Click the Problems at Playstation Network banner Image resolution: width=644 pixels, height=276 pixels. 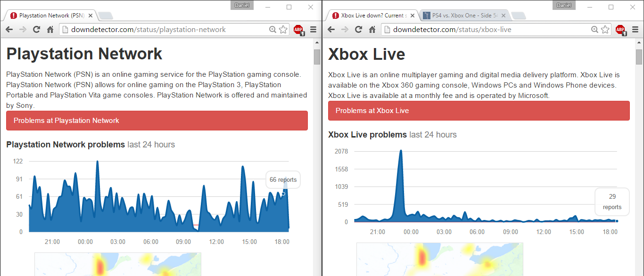[157, 121]
